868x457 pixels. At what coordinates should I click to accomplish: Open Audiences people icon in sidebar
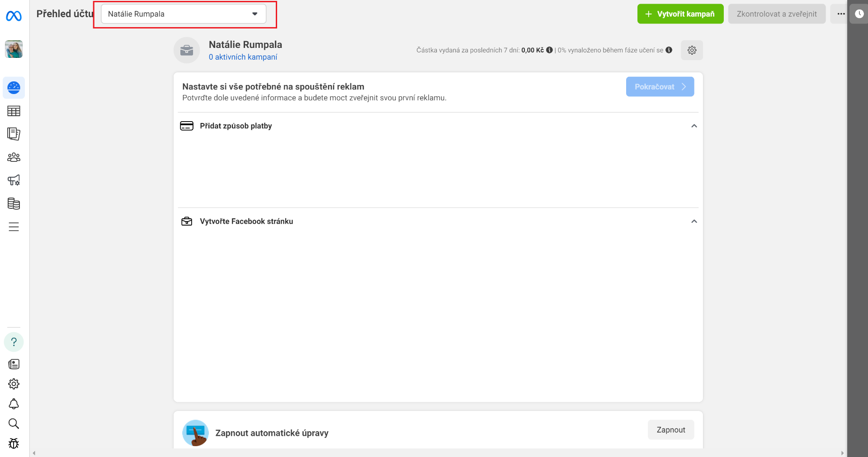[x=14, y=157]
